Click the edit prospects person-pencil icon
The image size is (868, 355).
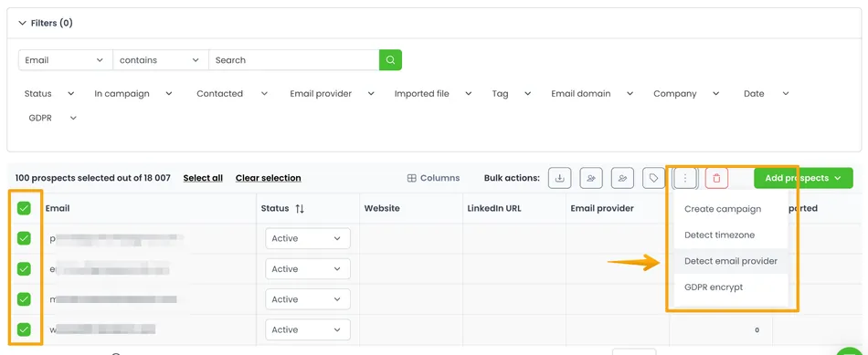[623, 178]
